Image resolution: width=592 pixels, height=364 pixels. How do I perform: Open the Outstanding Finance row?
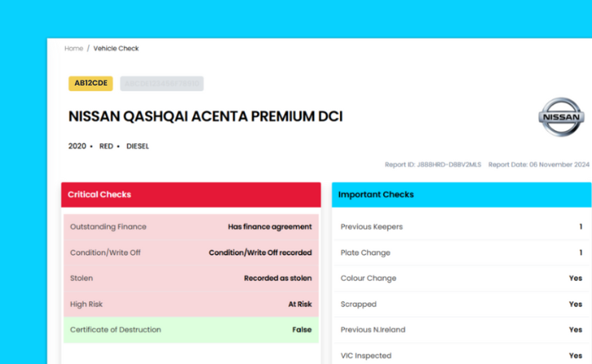[x=191, y=226]
